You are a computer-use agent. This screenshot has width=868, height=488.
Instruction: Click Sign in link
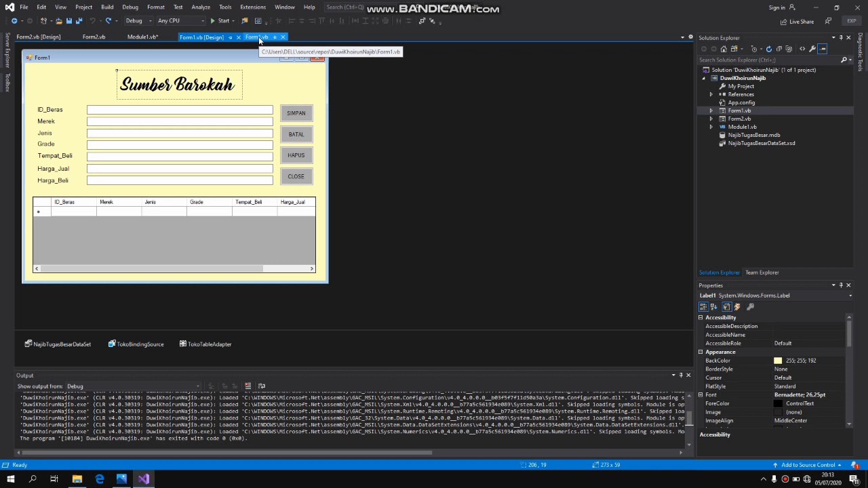coord(777,7)
